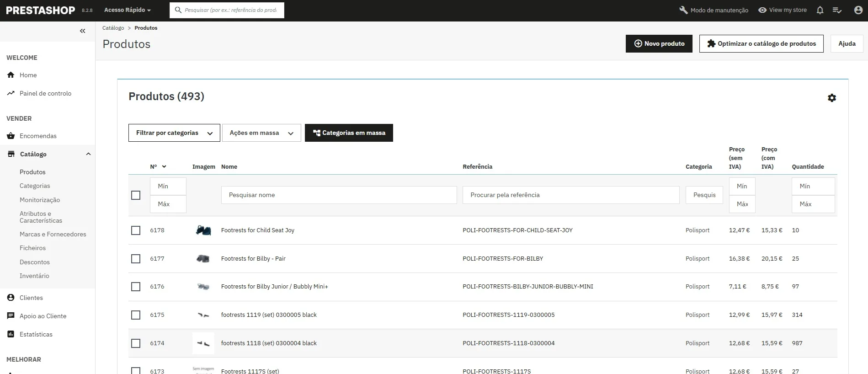This screenshot has width=868, height=374.
Task: Click the Catálogo store icon
Action: (x=11, y=154)
